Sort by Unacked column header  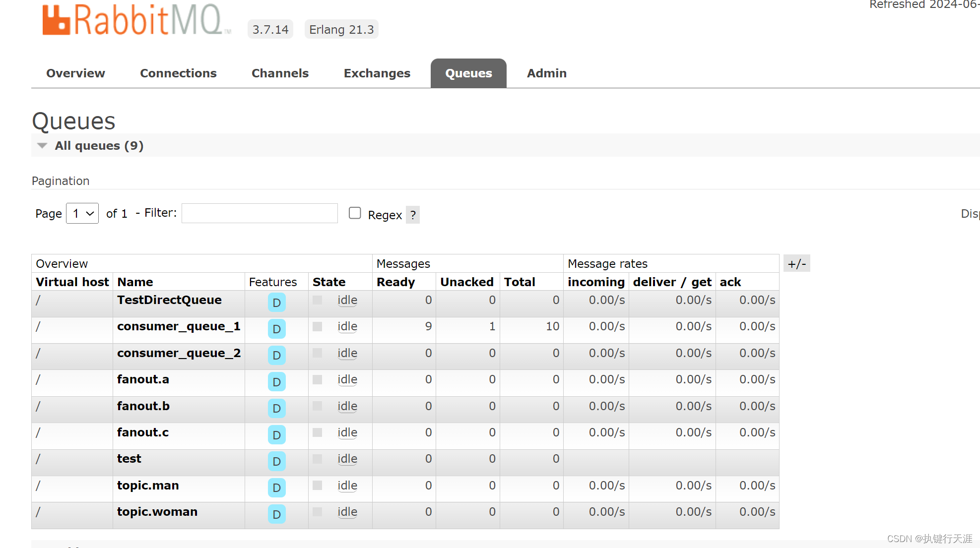[x=467, y=282]
